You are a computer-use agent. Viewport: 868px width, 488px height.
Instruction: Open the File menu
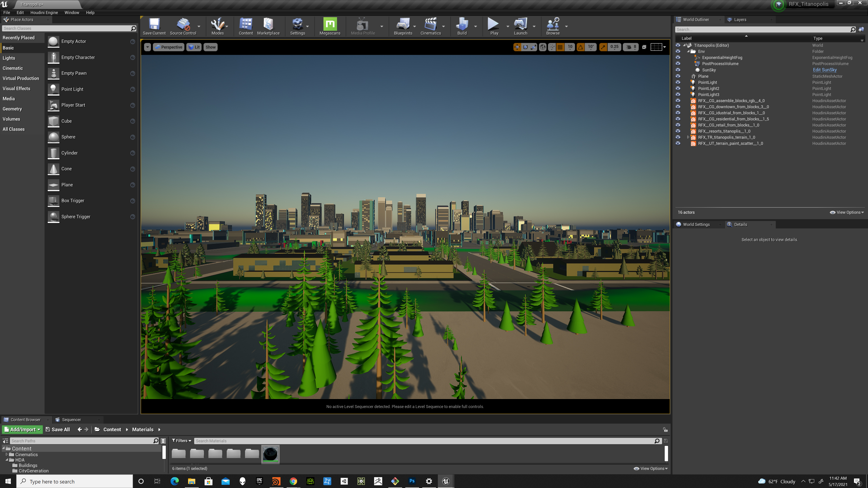point(7,12)
